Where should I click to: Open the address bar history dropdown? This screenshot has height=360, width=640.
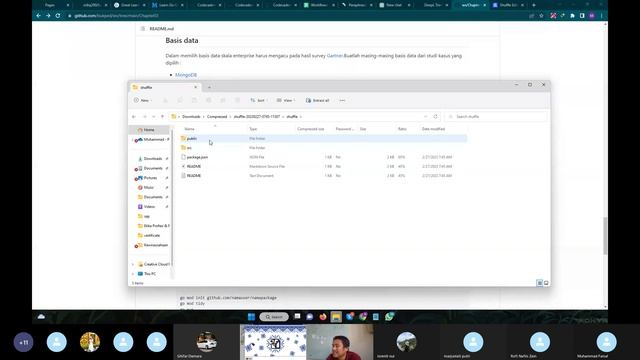425,117
